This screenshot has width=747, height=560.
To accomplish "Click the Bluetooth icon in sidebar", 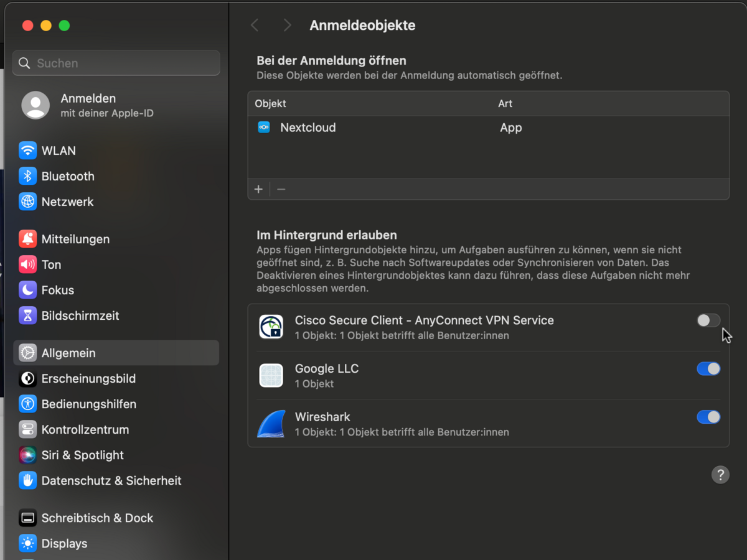I will [27, 176].
